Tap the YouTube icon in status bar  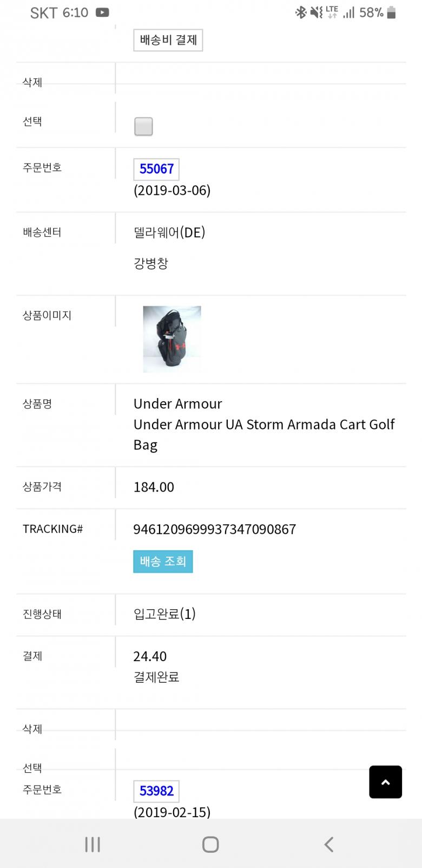click(102, 12)
